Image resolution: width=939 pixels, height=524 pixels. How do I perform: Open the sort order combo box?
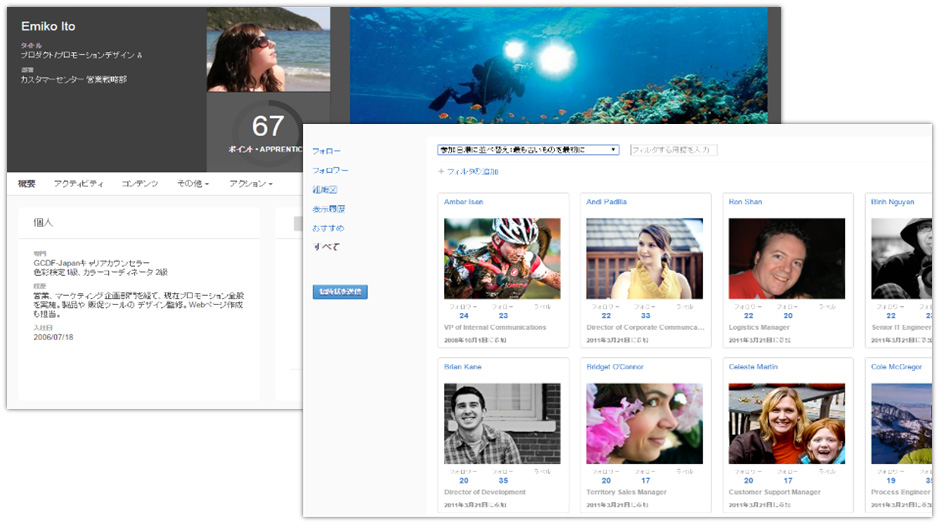click(x=528, y=150)
